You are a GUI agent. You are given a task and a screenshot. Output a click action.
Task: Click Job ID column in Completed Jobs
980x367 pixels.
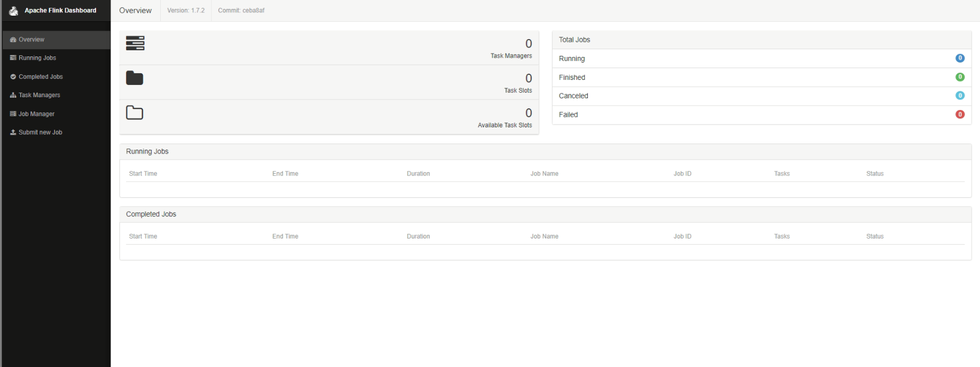[x=682, y=236]
